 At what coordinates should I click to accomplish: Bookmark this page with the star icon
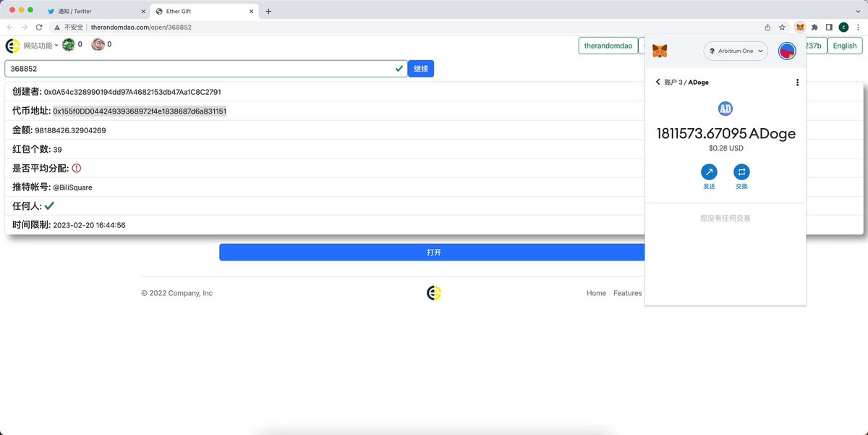782,27
